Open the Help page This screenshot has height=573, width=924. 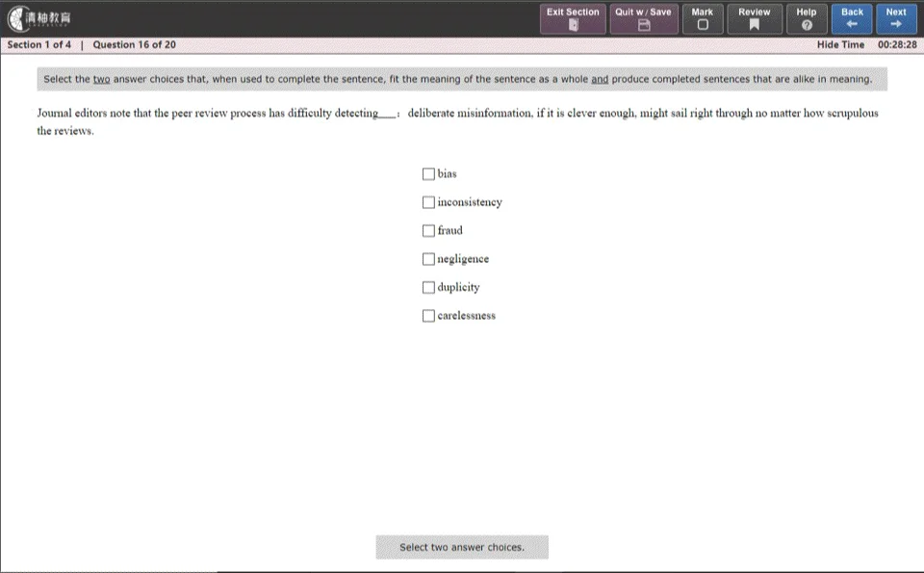tap(807, 18)
